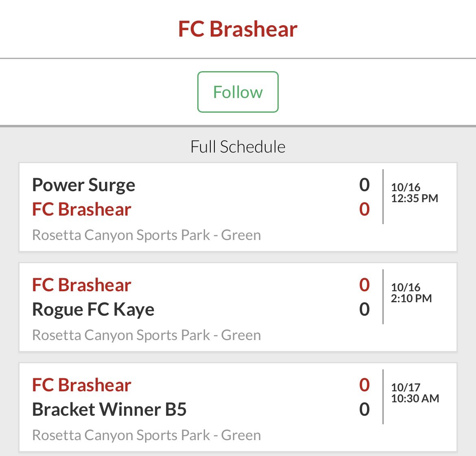Tap the green Follow button
The width and height of the screenshot is (476, 456).
(x=238, y=92)
